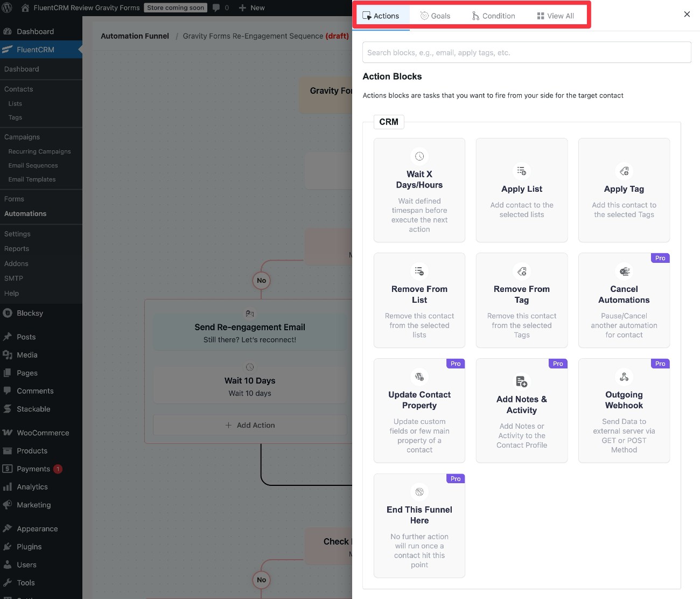Open SMTP in the FluentCRM menu

click(x=13, y=278)
